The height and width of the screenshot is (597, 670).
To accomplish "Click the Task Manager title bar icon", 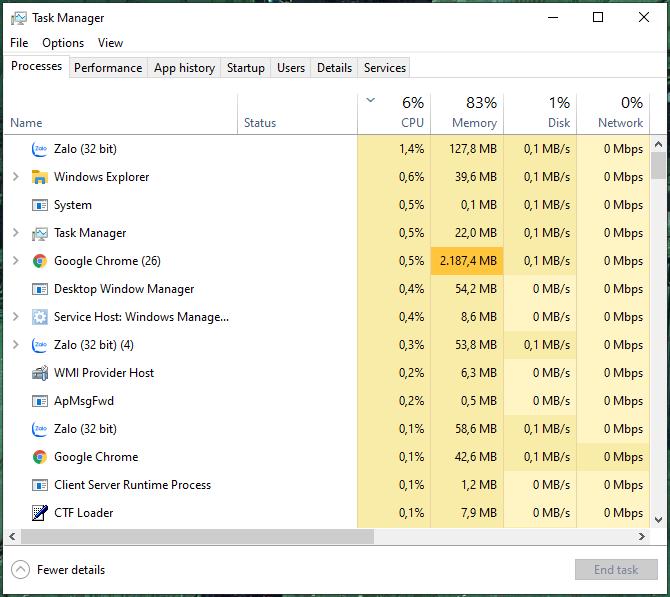I will (19, 18).
